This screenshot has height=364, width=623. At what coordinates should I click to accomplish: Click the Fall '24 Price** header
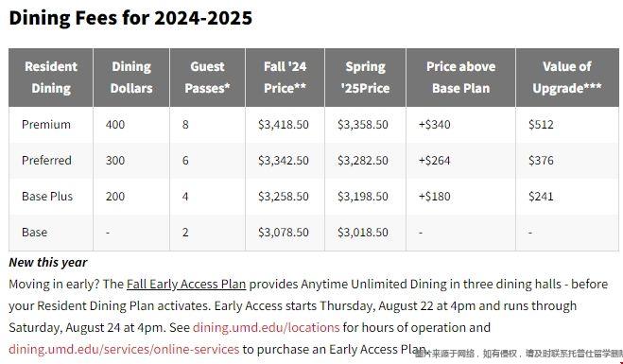(285, 78)
